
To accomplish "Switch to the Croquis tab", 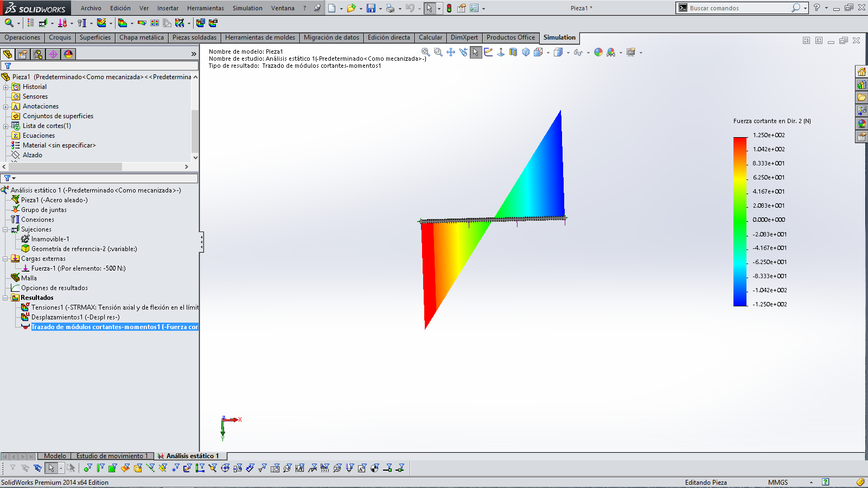I will pyautogui.click(x=60, y=37).
